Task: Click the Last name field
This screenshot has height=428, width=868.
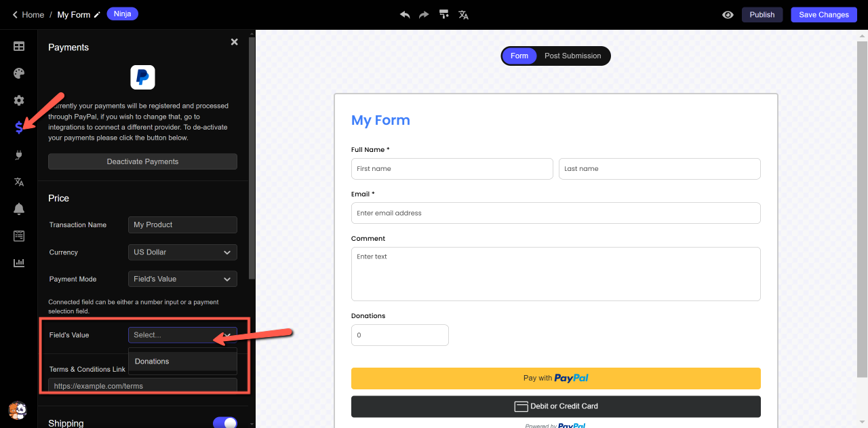Action: tap(660, 169)
